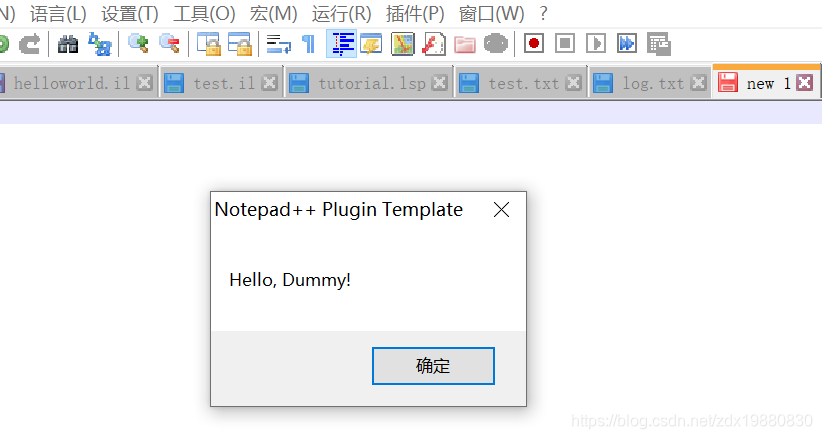Open the 工具(O) menu
Viewport: 822px width, 439px height.
204,14
